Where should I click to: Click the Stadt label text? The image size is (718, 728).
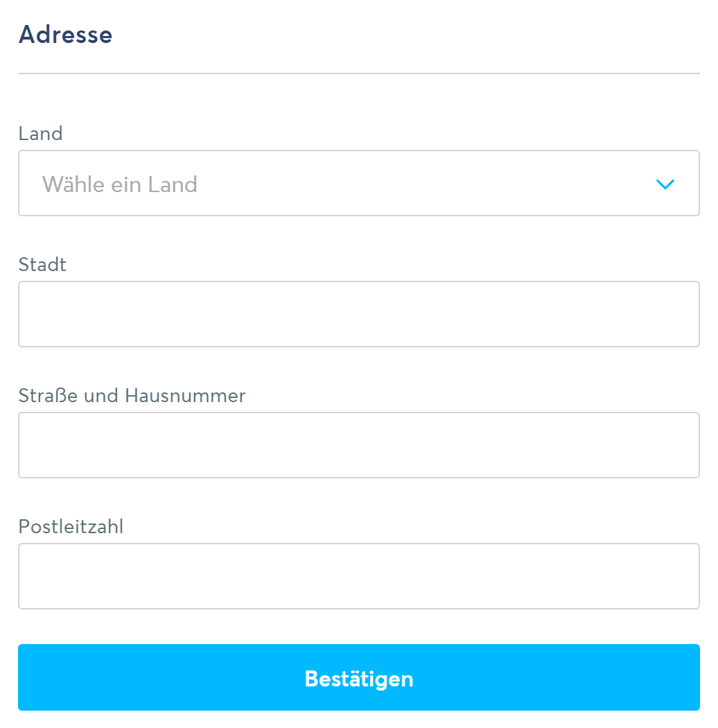tap(42, 265)
